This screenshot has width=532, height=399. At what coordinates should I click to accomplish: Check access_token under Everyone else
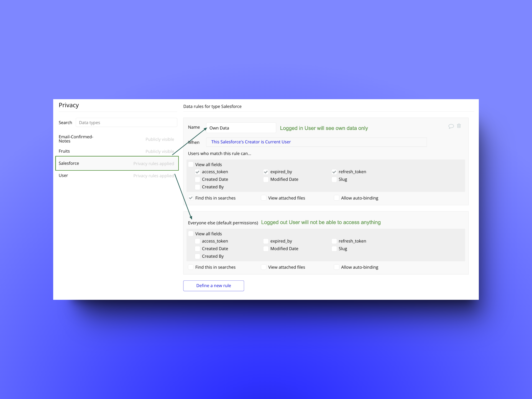point(198,241)
